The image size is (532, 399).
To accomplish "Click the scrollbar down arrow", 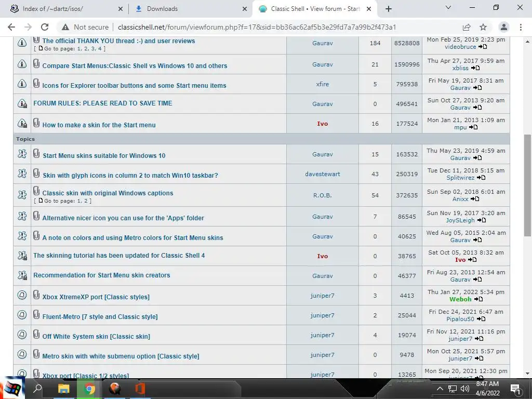I will (527, 374).
